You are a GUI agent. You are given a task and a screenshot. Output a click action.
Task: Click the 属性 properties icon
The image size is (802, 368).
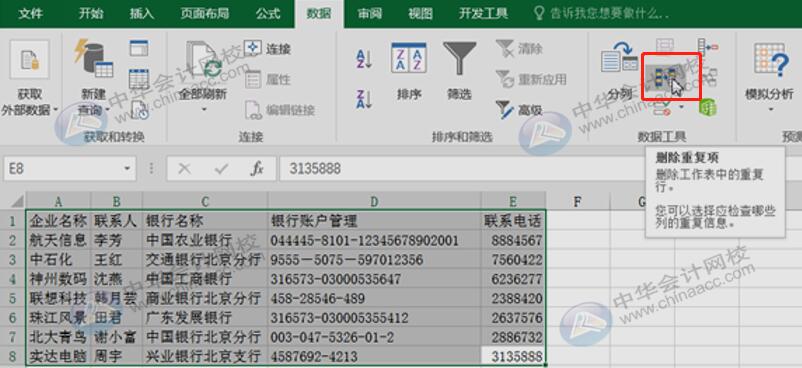click(x=253, y=79)
